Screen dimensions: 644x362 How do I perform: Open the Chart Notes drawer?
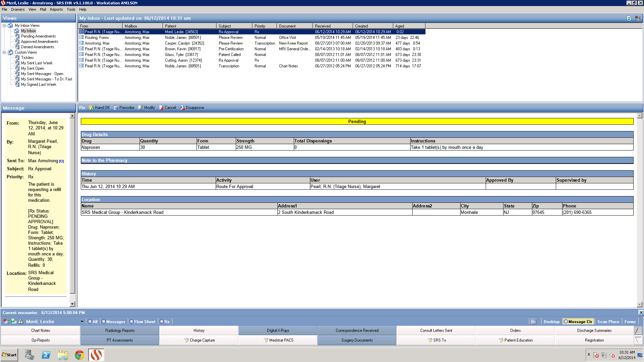click(41, 330)
